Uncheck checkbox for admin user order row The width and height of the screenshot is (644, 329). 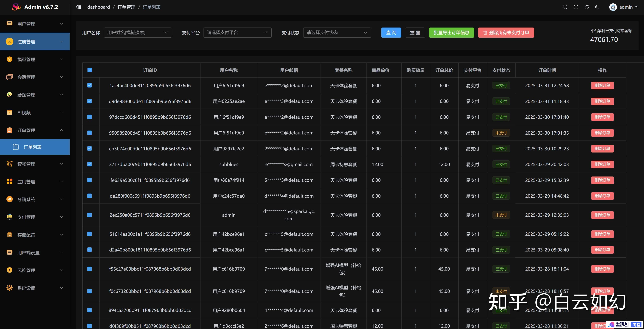coord(90,215)
